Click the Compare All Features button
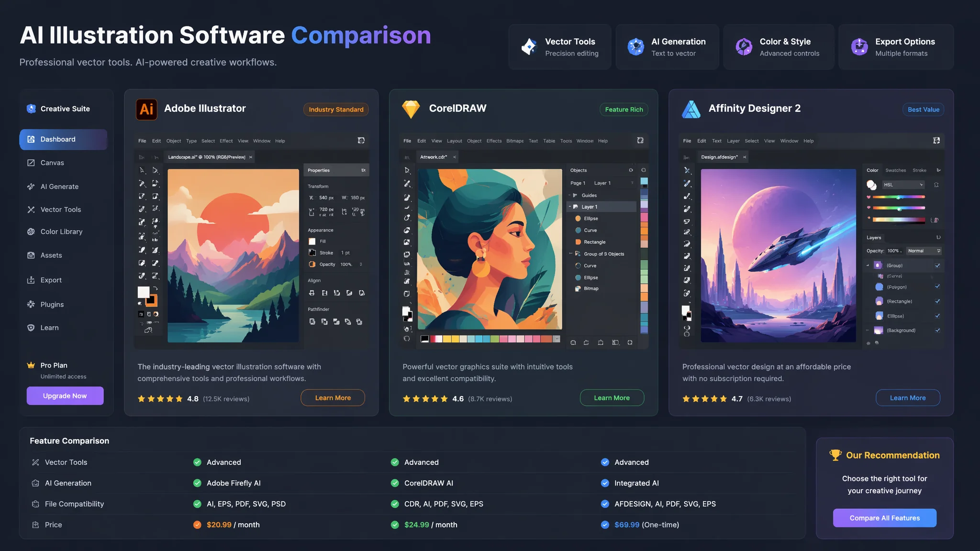The image size is (980, 551). 885,518
